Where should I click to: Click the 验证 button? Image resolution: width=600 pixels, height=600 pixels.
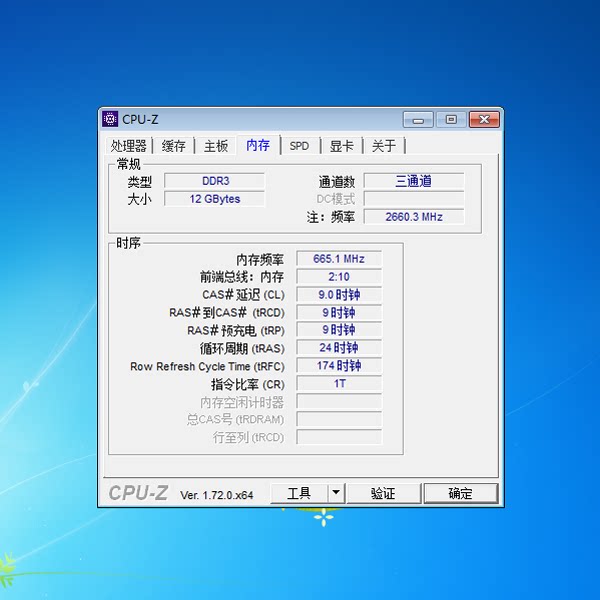click(x=383, y=493)
